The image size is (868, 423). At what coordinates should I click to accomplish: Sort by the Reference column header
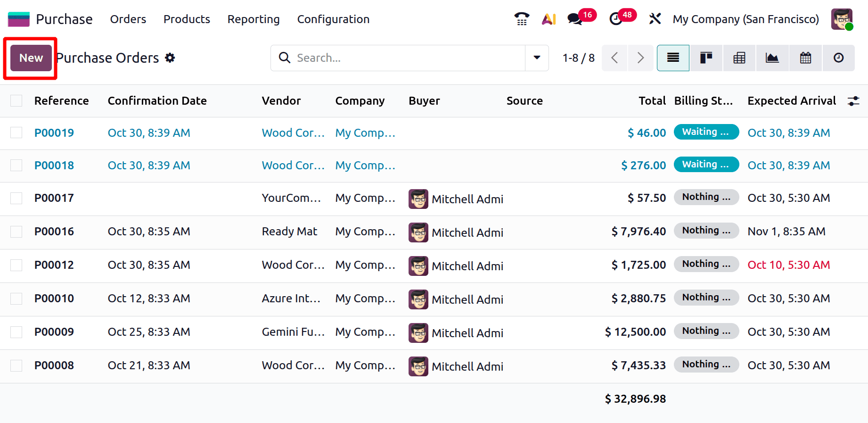pos(62,101)
